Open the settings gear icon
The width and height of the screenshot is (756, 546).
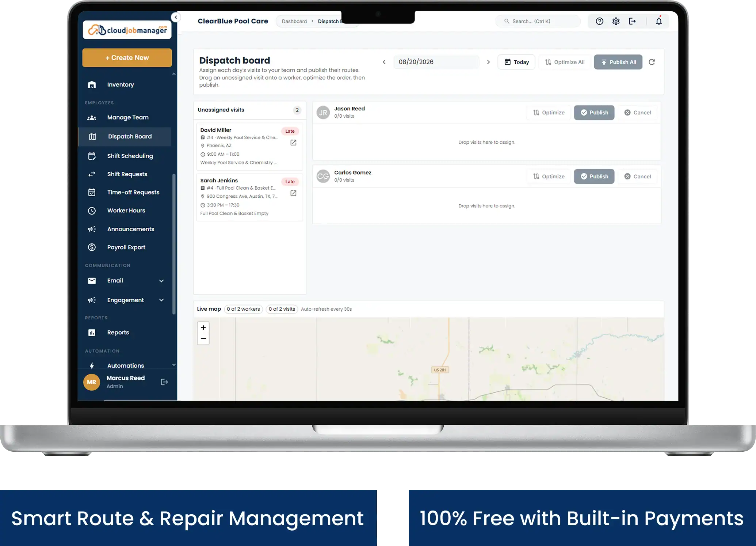pyautogui.click(x=616, y=21)
